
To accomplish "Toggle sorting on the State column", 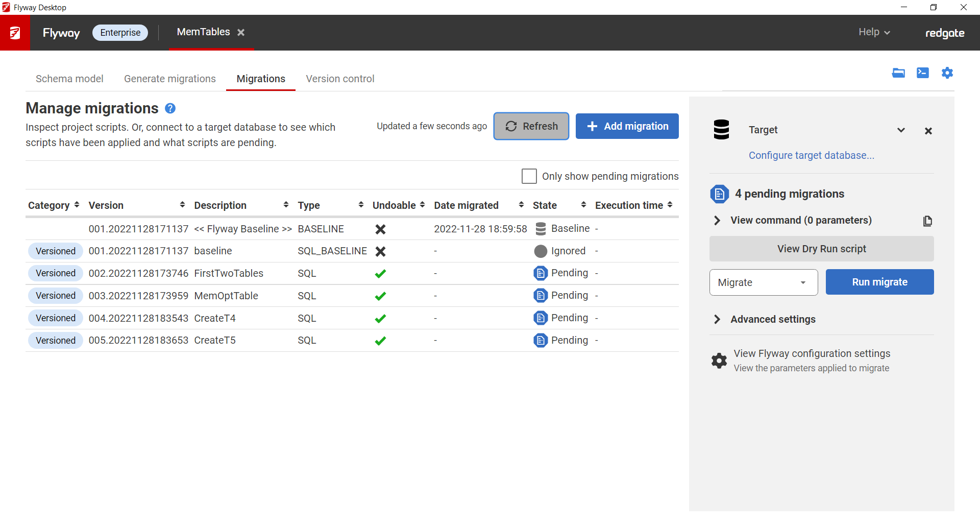I will (x=583, y=204).
